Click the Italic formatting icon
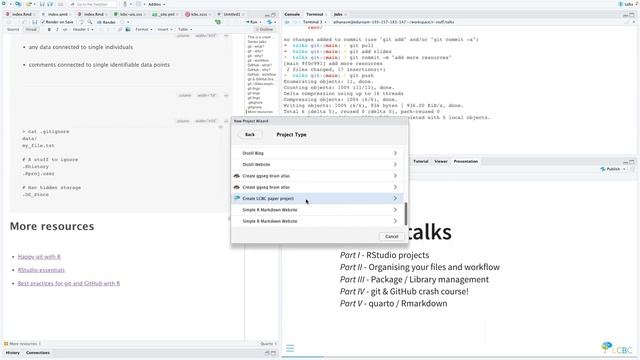Viewport: 640px width, 360px height. [x=57, y=29]
